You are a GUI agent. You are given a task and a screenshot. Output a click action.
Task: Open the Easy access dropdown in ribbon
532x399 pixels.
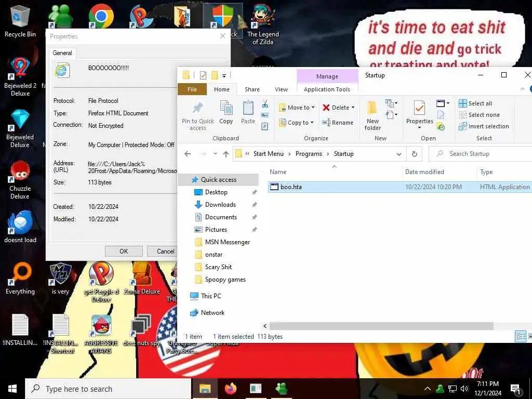[391, 115]
